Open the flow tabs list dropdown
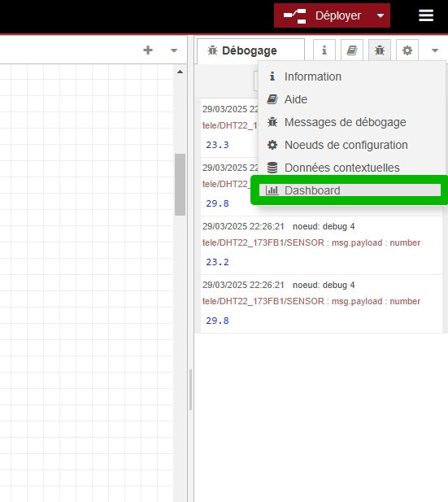The image size is (448, 502). pyautogui.click(x=174, y=50)
